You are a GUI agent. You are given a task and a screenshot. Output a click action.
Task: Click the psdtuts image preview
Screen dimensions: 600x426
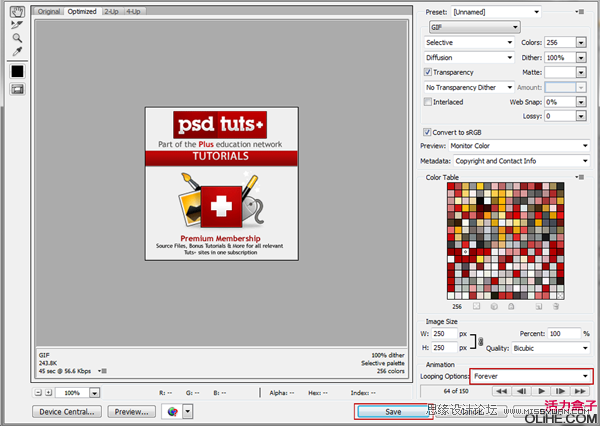(222, 184)
